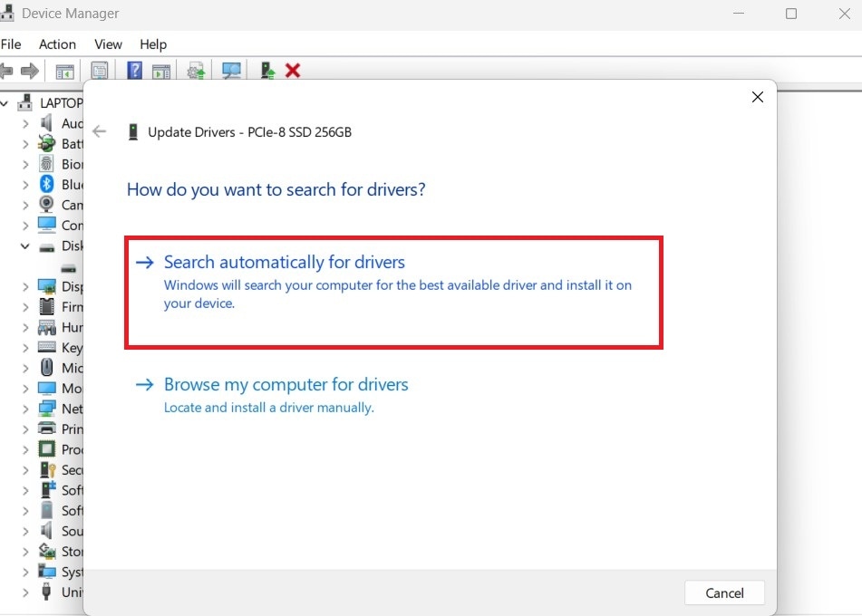Select the Cameras webcam icon
Image resolution: width=862 pixels, height=616 pixels.
(47, 205)
